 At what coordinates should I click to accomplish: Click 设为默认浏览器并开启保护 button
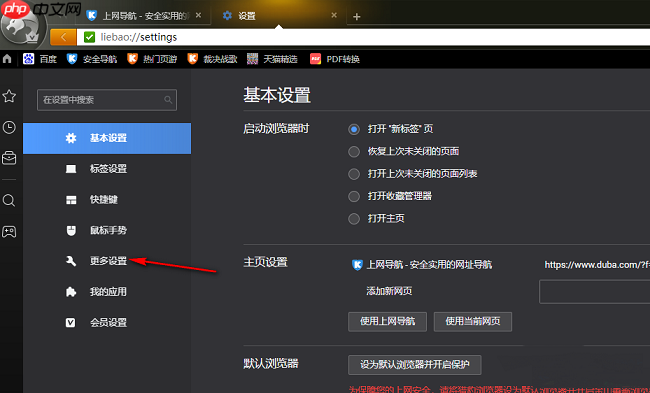tap(415, 365)
